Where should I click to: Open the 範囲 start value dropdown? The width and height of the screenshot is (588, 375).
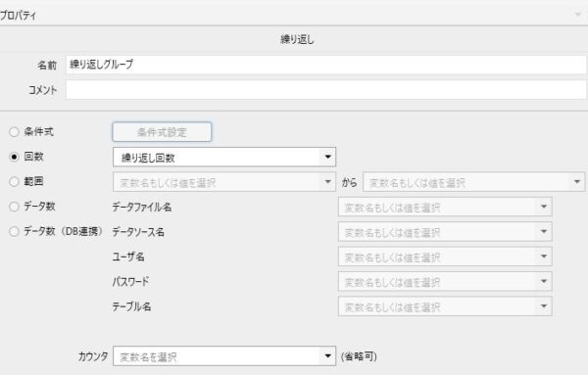click(224, 182)
